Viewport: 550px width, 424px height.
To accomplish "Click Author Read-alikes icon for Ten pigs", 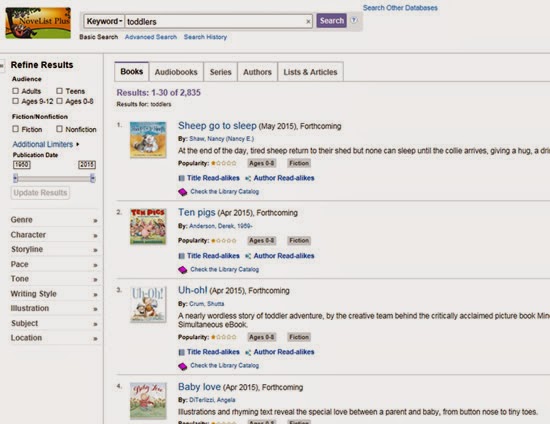I will click(248, 256).
